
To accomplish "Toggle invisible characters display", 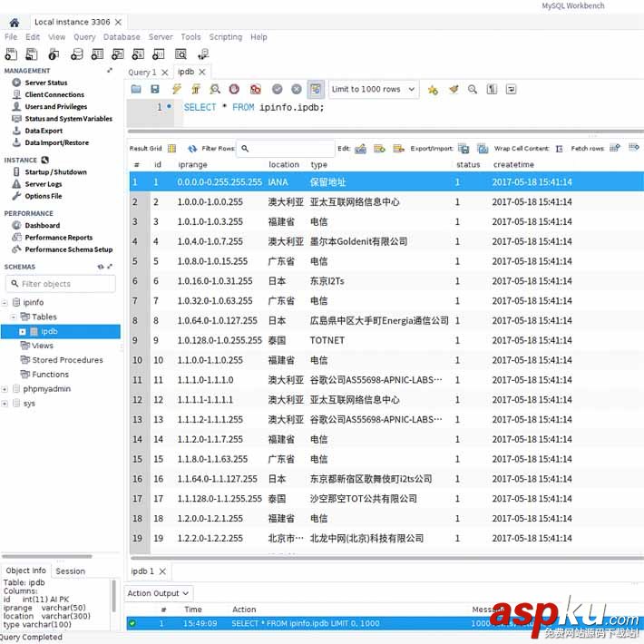I will pyautogui.click(x=492, y=89).
